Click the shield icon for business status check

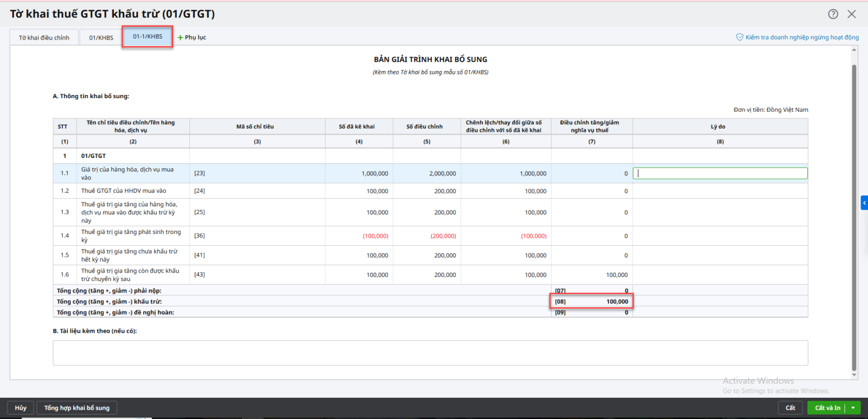[x=739, y=37]
